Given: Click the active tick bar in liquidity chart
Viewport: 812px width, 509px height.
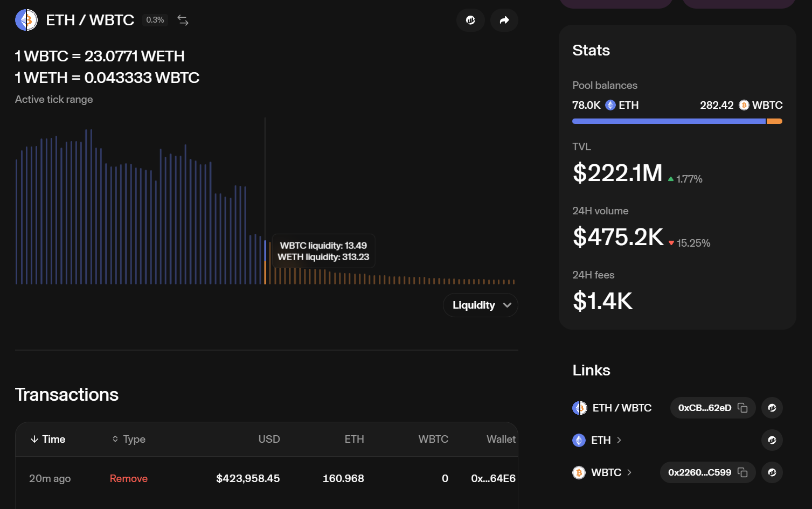Looking at the screenshot, I should click(265, 262).
